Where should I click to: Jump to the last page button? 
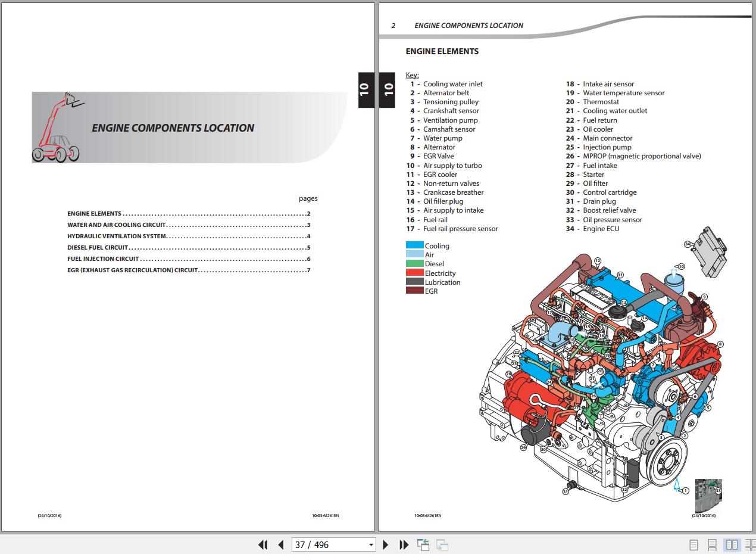point(404,544)
